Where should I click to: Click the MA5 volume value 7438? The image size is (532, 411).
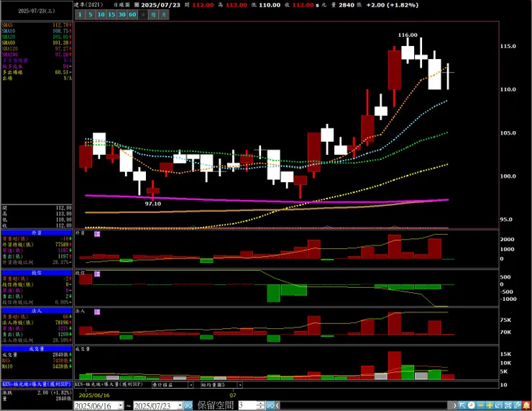[62, 361]
